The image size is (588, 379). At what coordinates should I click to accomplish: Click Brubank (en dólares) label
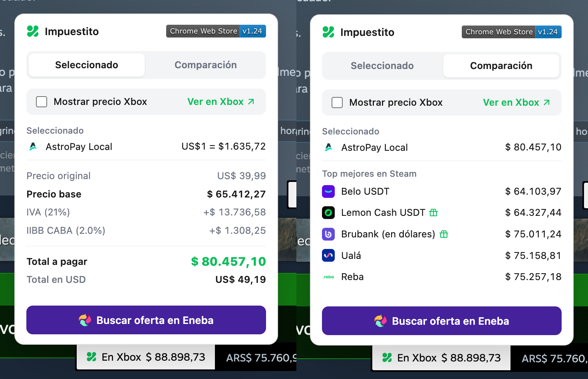(388, 234)
